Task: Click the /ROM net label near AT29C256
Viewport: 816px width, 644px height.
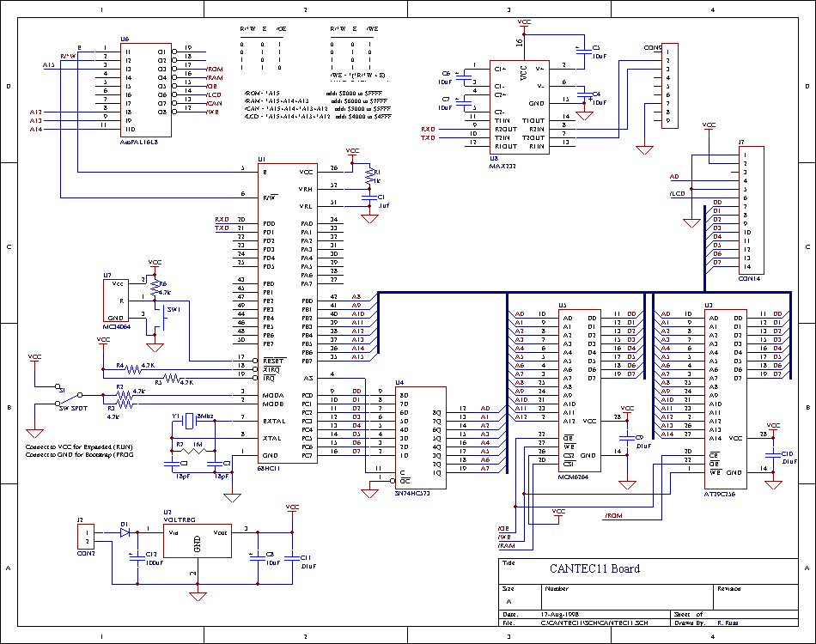Action: tap(612, 516)
